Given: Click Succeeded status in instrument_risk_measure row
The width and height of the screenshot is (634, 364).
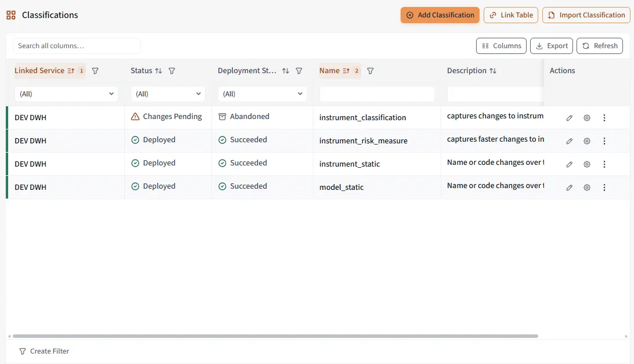Looking at the screenshot, I should coord(243,139).
